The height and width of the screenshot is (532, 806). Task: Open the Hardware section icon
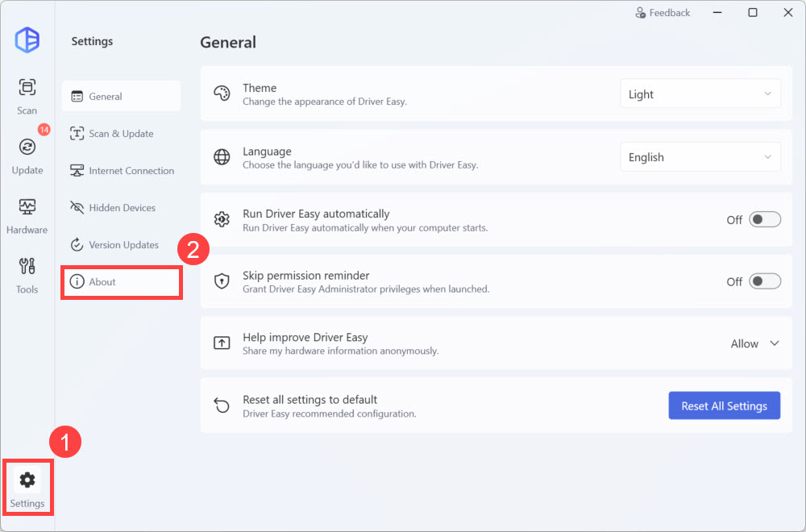coord(27,206)
